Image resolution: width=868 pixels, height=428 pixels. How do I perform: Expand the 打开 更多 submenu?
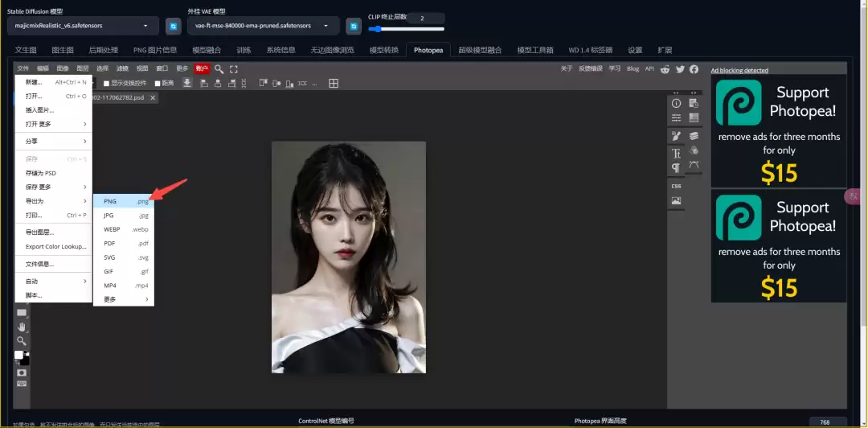54,124
